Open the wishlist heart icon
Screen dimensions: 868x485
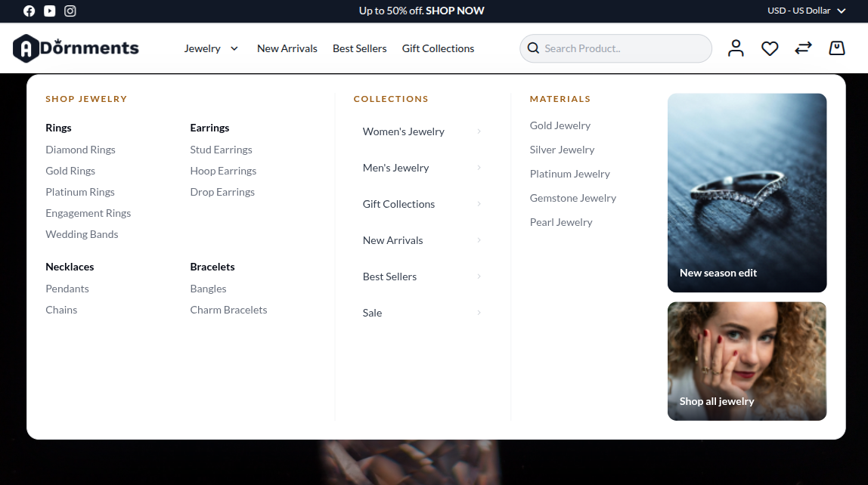click(x=770, y=48)
